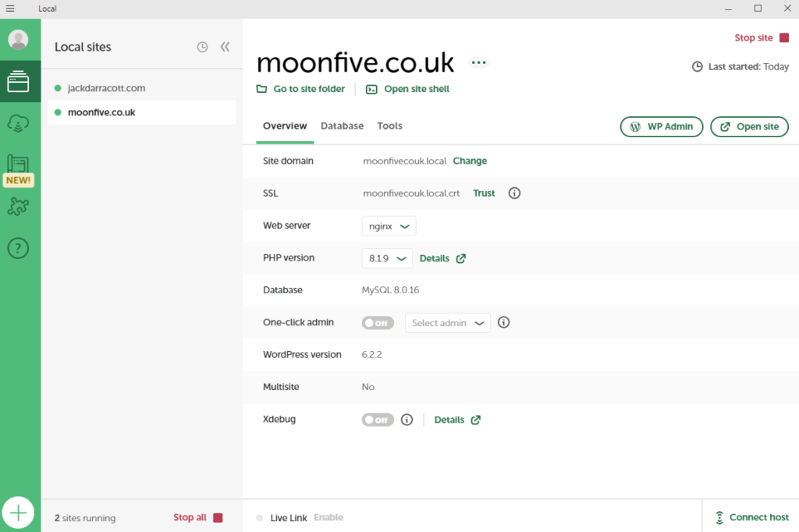Select moonfive.co.uk in sites list
The height and width of the screenshot is (532, 799).
tap(142, 112)
